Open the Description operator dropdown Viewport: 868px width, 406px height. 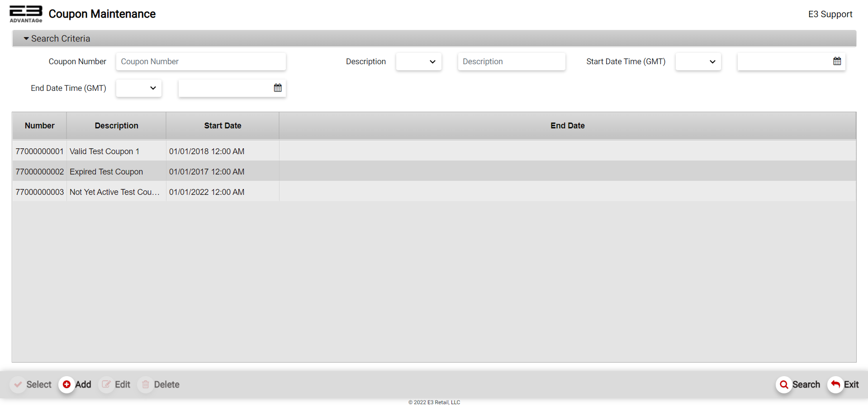point(418,61)
